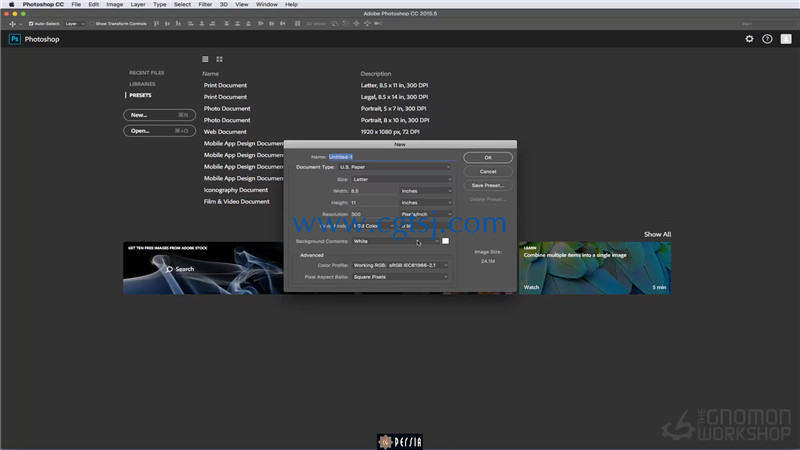This screenshot has height=450, width=800.
Task: Open the Apple menu
Action: coord(11,4)
